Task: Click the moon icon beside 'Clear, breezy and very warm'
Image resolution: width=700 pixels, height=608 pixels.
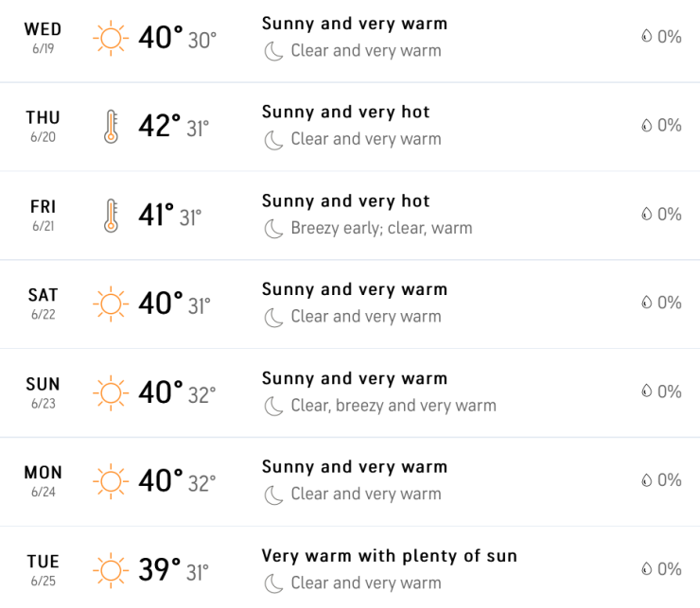Action: (x=273, y=406)
